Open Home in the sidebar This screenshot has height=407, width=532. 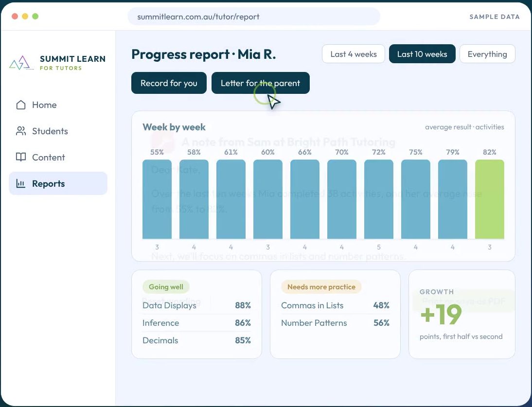click(x=58, y=105)
